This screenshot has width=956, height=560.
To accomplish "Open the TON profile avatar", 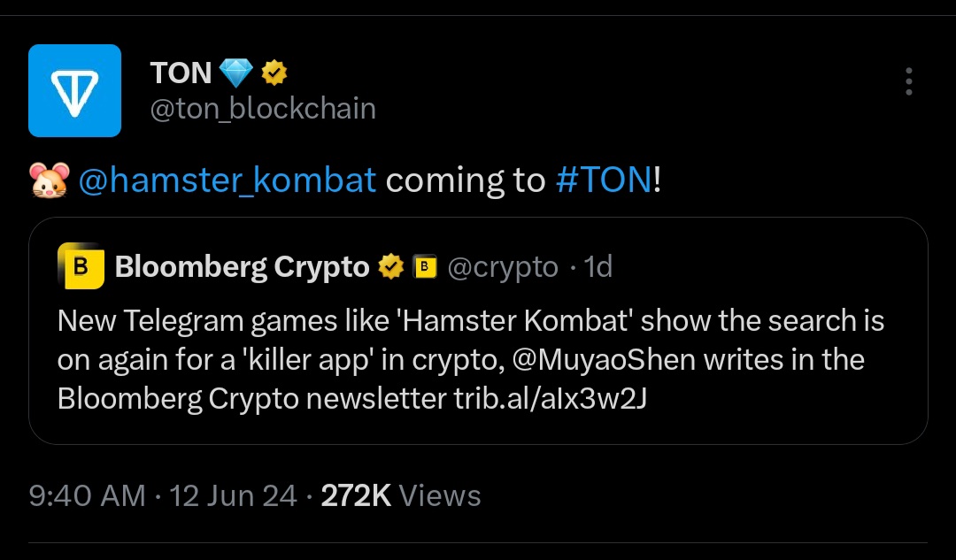I will [x=74, y=90].
